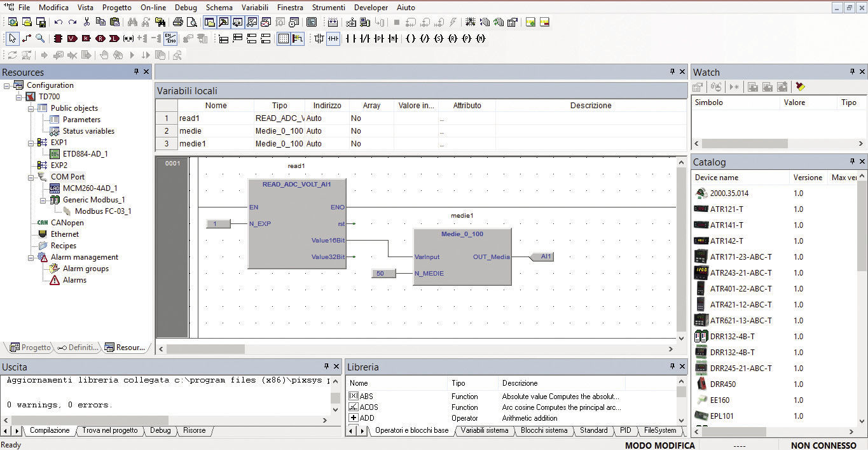Toggle the schema grid display
Image resolution: width=868 pixels, height=450 pixels.
pyautogui.click(x=284, y=38)
